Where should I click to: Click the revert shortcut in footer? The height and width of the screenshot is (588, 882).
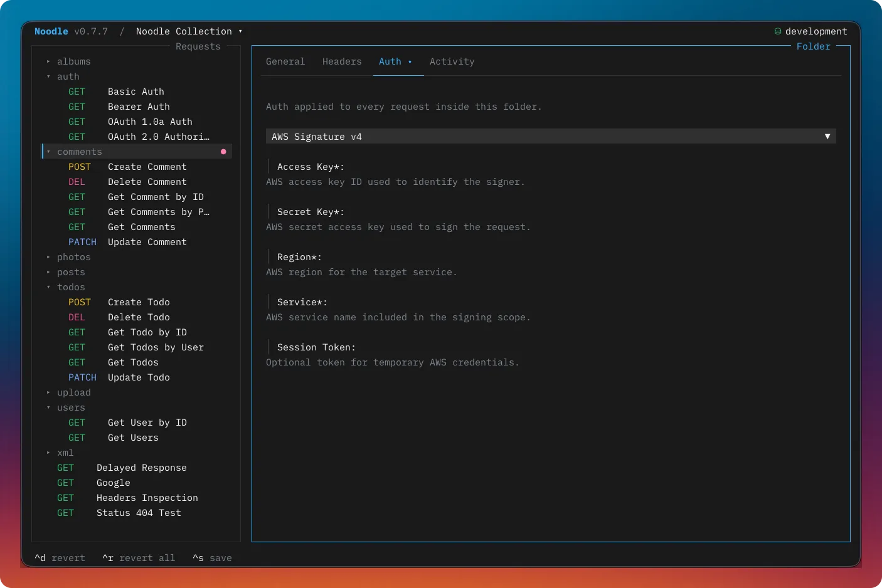tap(60, 558)
